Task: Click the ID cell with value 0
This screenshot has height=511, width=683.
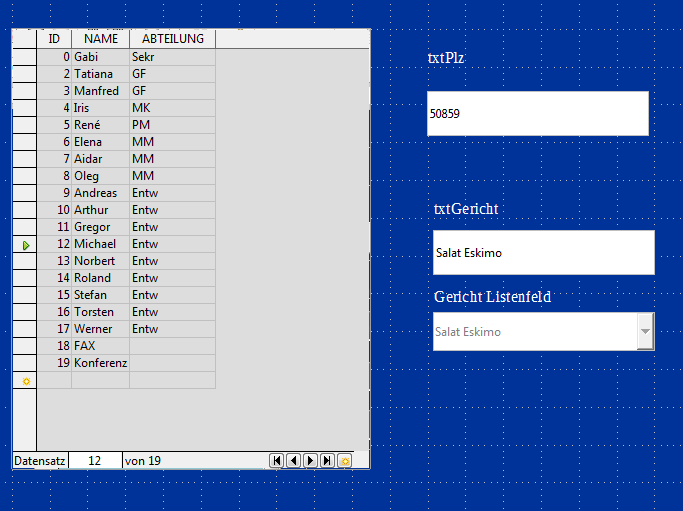Action: [x=54, y=57]
